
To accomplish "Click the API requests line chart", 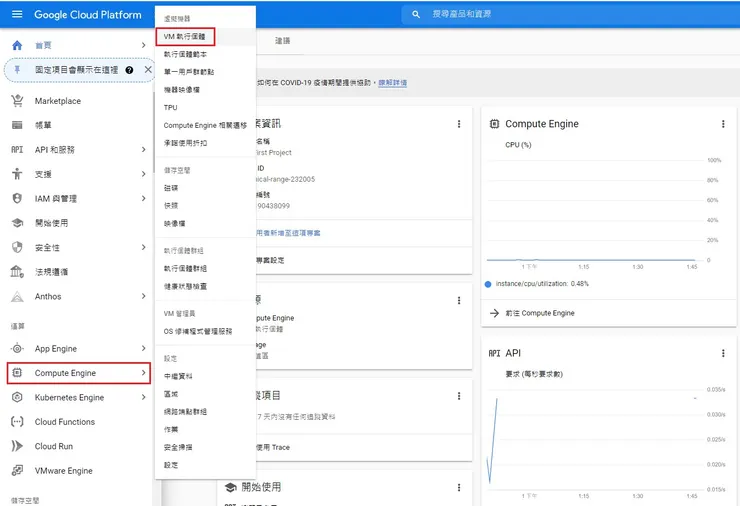I will 605,441.
